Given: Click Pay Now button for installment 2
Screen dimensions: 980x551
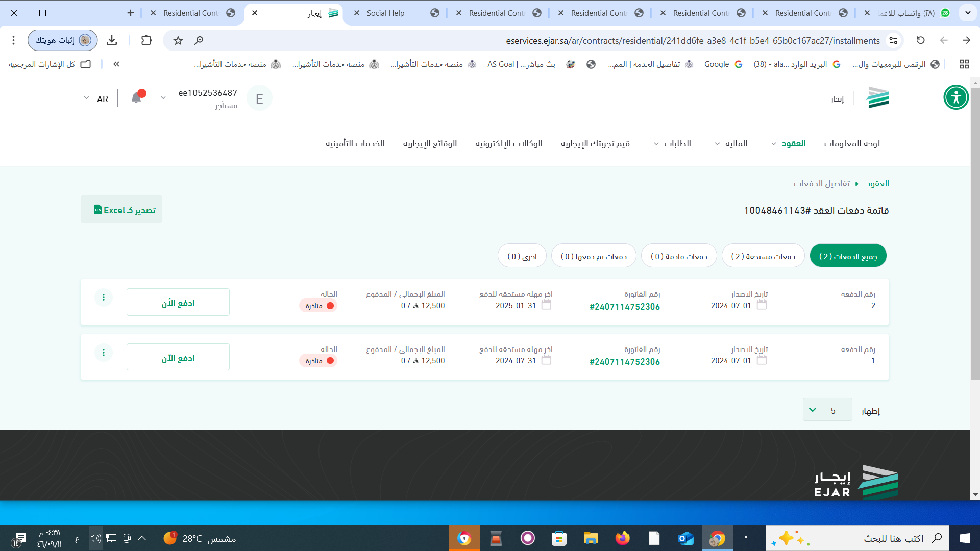Looking at the screenshot, I should pos(178,303).
